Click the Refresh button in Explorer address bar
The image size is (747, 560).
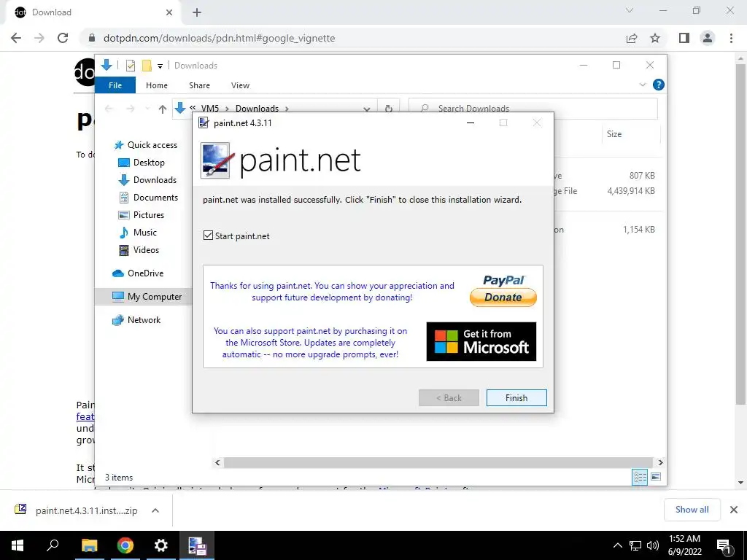tap(389, 109)
